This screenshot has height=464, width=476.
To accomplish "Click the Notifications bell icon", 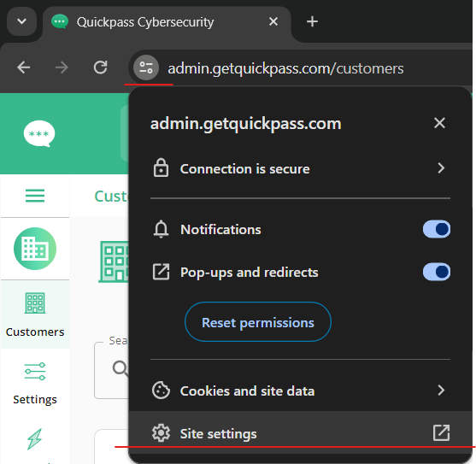I will (x=161, y=229).
